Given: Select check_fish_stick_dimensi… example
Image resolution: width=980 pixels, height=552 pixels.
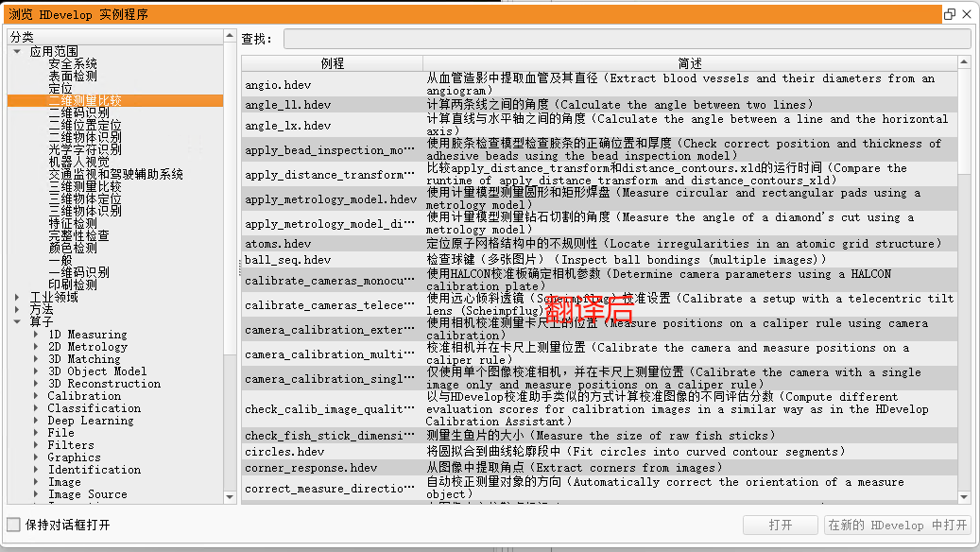Looking at the screenshot, I should 330,435.
